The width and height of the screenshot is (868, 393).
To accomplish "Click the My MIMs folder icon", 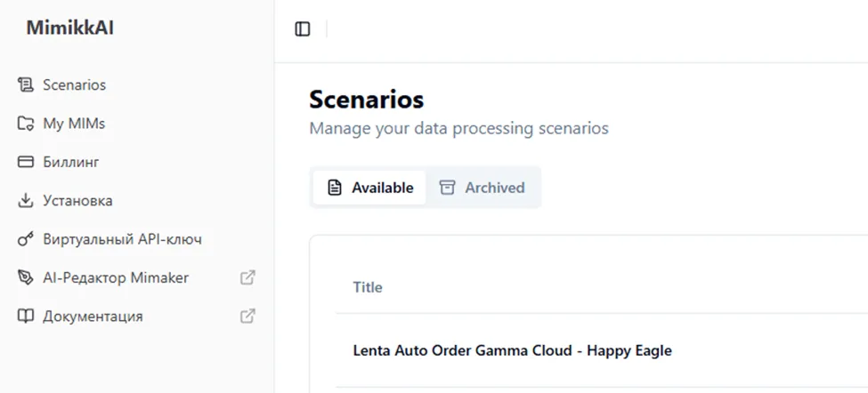I will pyautogui.click(x=25, y=124).
